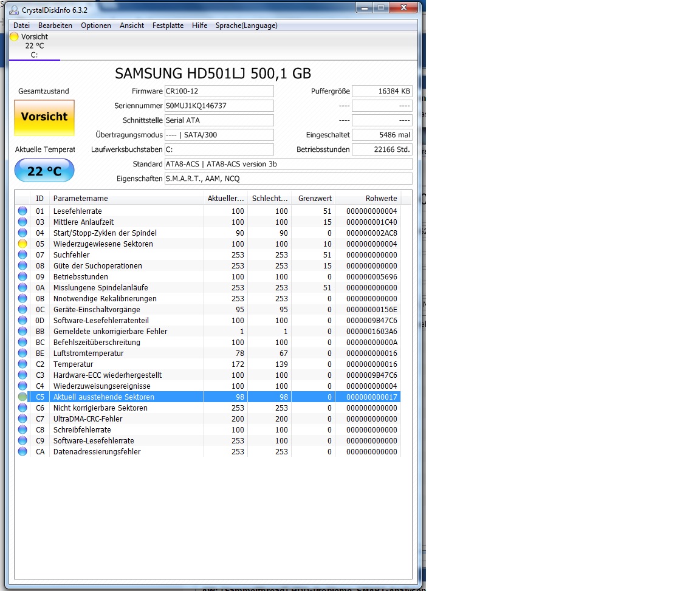This screenshot has width=700, height=591.
Task: Click the Grenzwert column header
Action: point(315,198)
